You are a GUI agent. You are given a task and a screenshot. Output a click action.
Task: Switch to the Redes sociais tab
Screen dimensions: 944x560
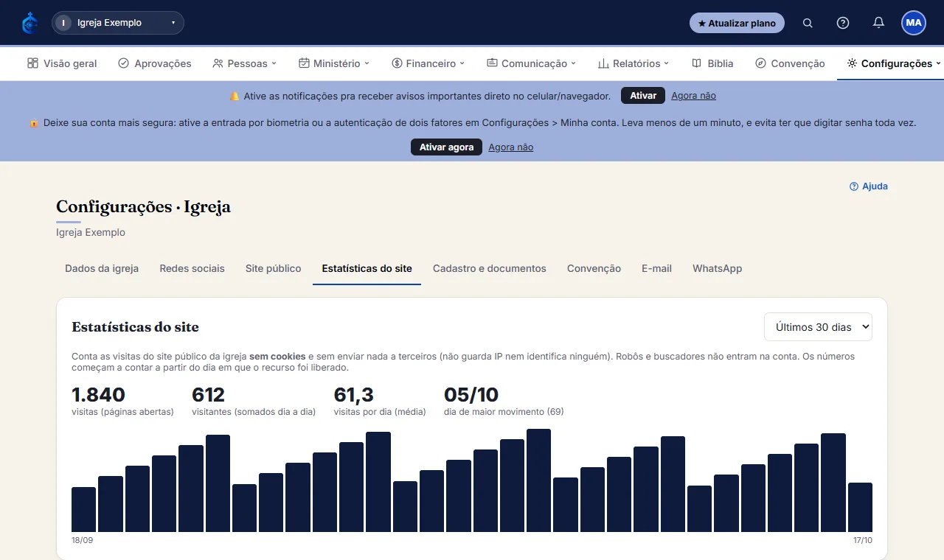(x=192, y=268)
